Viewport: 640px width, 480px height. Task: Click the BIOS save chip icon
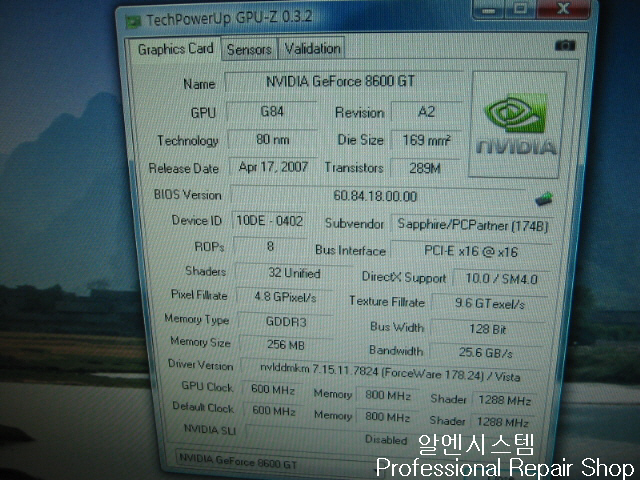[x=545, y=198]
